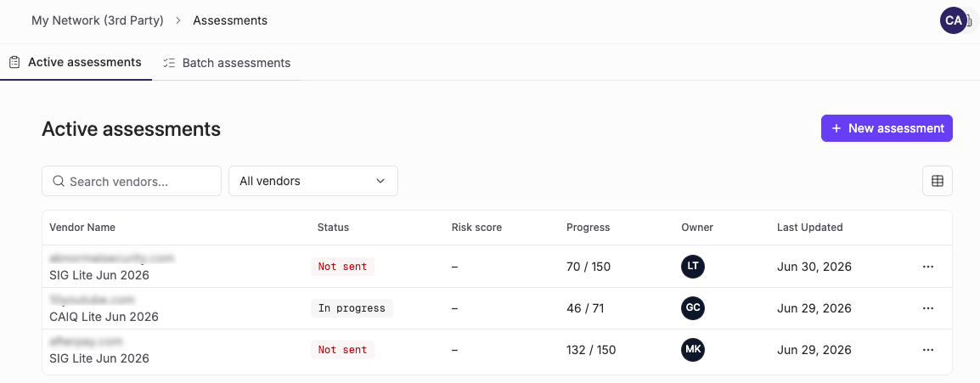Click the MK owner avatar
Image resolution: width=980 pixels, height=383 pixels.
point(692,350)
